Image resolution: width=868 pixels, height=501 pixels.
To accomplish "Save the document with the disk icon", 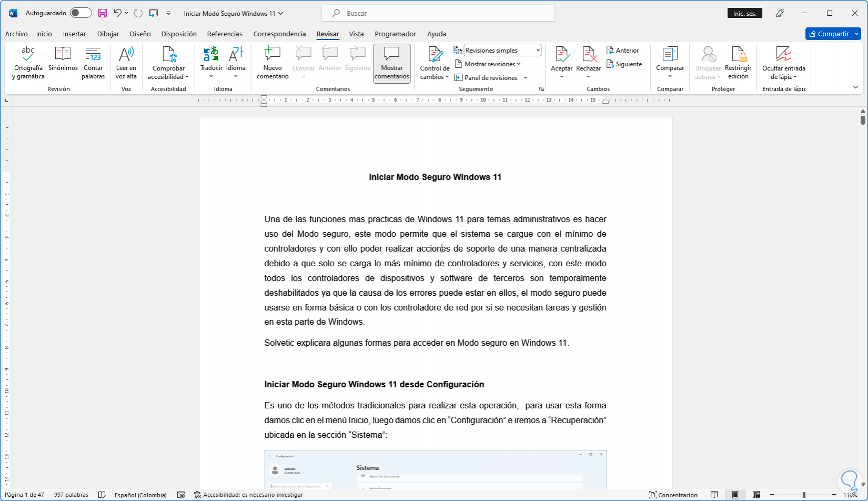I will (x=103, y=13).
